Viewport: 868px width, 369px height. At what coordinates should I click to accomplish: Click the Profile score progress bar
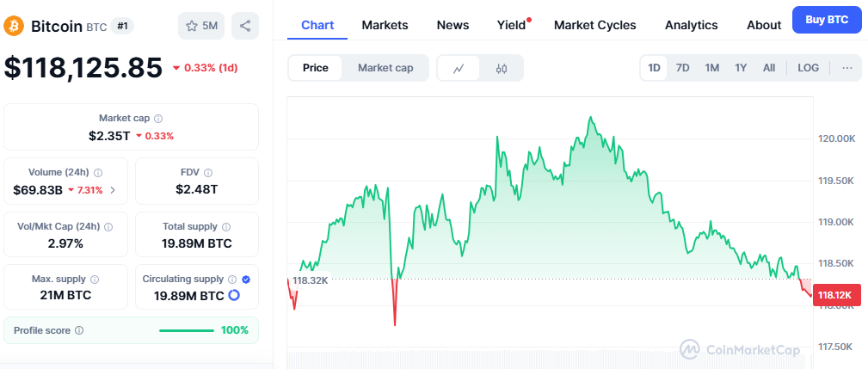coord(186,330)
